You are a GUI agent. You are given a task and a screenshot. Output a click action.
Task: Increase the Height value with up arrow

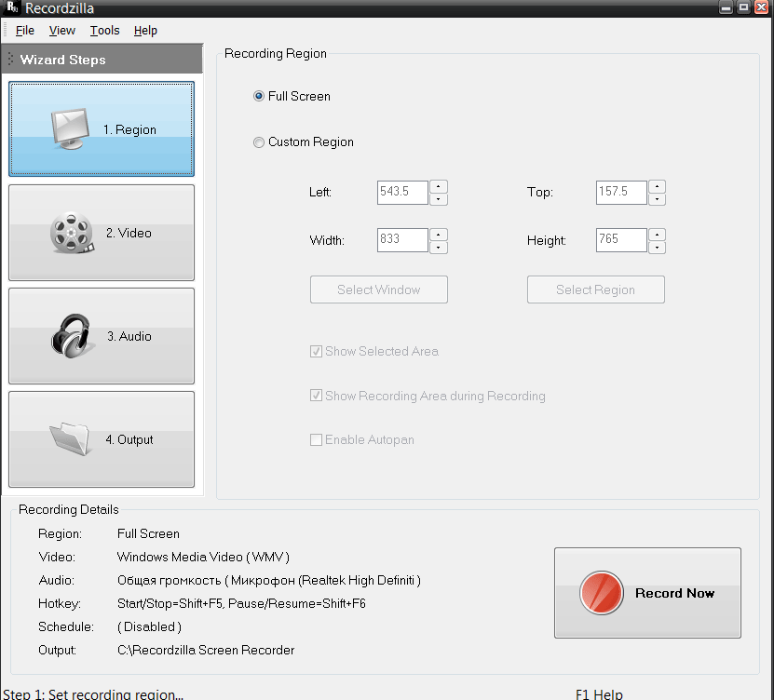click(657, 235)
